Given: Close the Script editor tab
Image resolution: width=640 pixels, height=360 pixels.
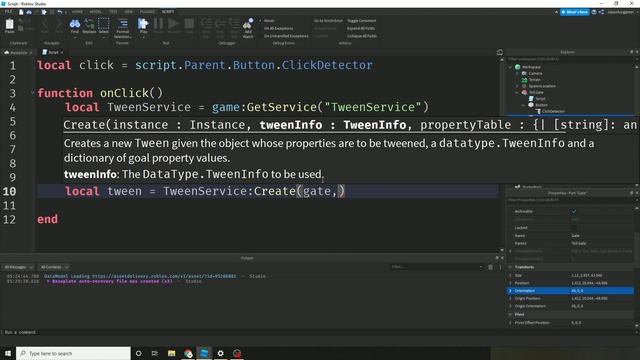Looking at the screenshot, I should 62,52.
